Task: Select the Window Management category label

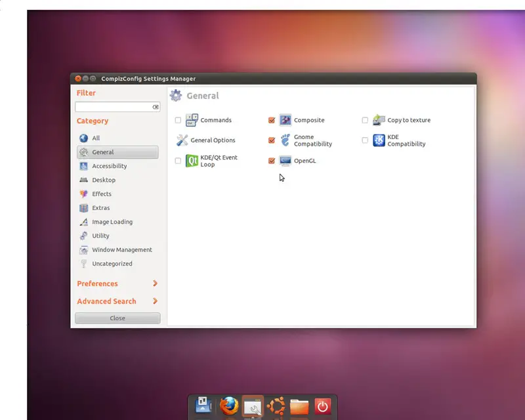Action: (122, 250)
